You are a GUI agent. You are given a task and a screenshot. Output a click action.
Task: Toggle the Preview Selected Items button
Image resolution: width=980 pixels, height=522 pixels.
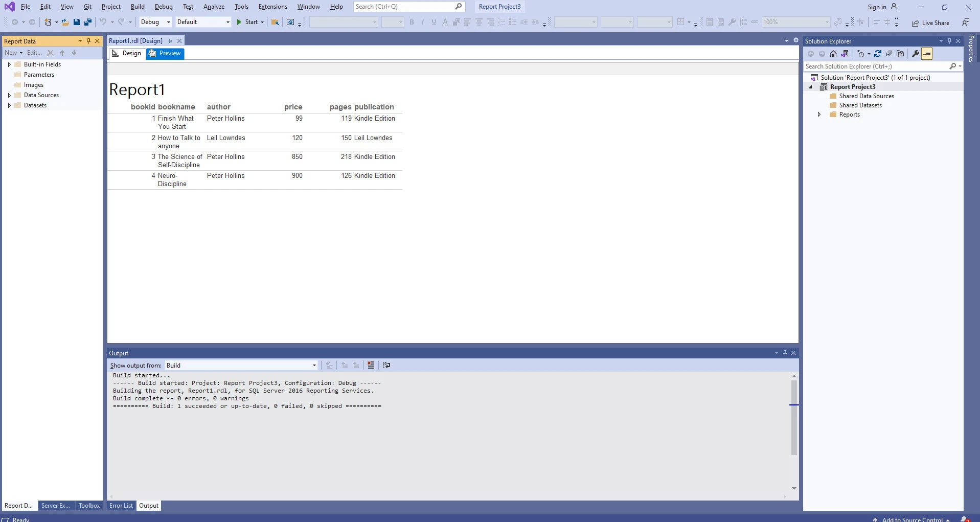pyautogui.click(x=927, y=54)
